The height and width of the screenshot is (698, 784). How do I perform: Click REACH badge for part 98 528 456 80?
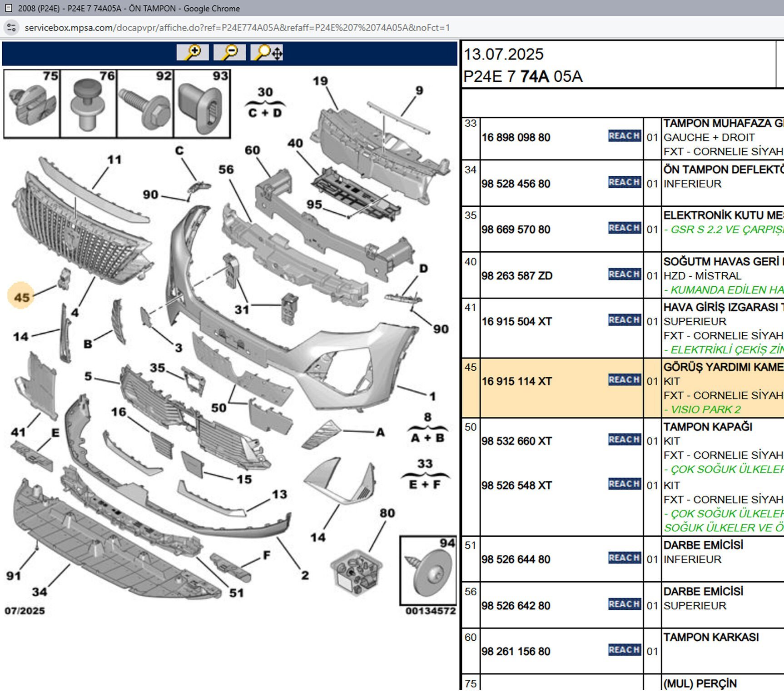pos(624,182)
